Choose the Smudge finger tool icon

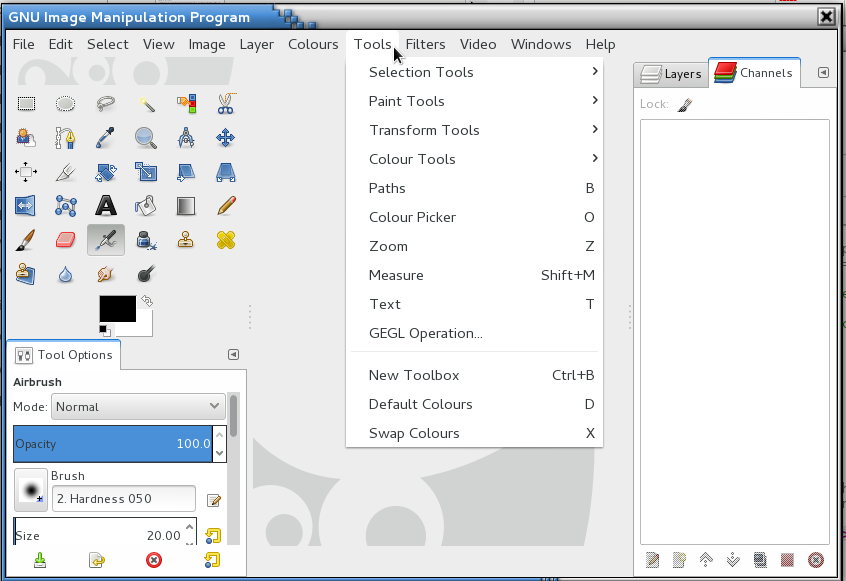pos(106,274)
